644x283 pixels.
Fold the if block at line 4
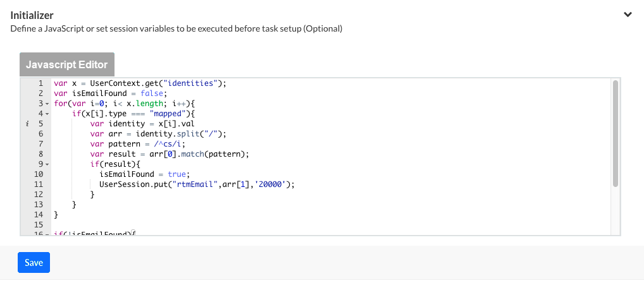click(47, 114)
